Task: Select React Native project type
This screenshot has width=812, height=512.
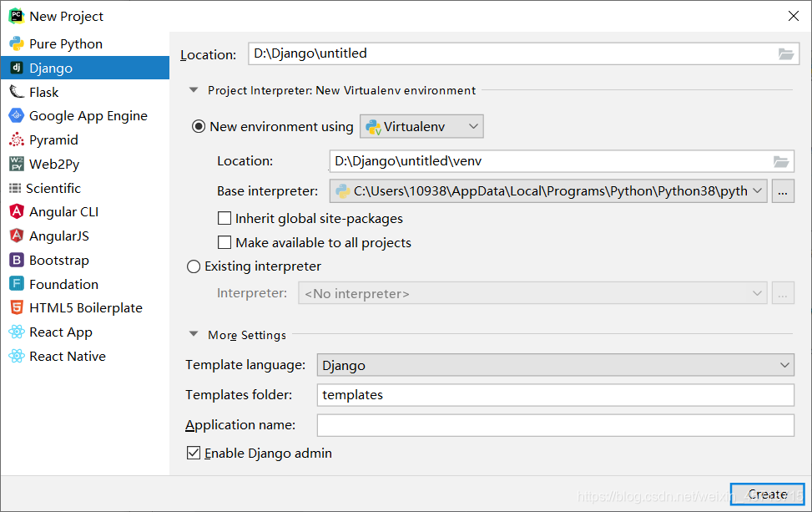Action: coord(67,357)
